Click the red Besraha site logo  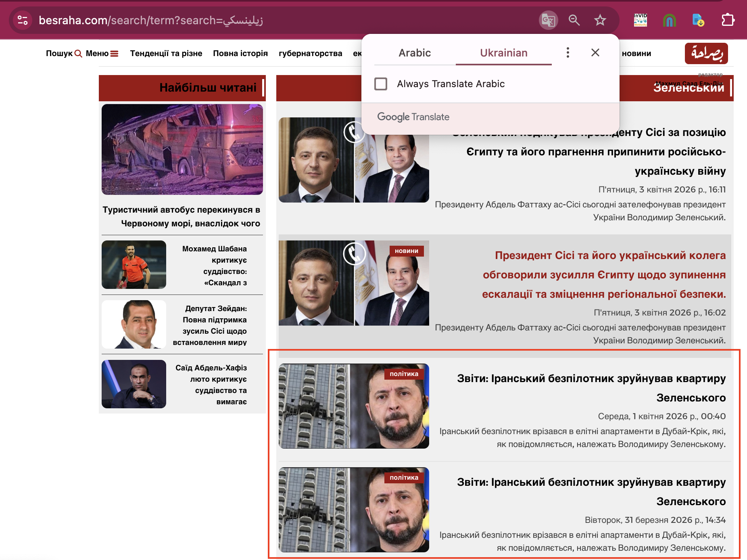706,53
